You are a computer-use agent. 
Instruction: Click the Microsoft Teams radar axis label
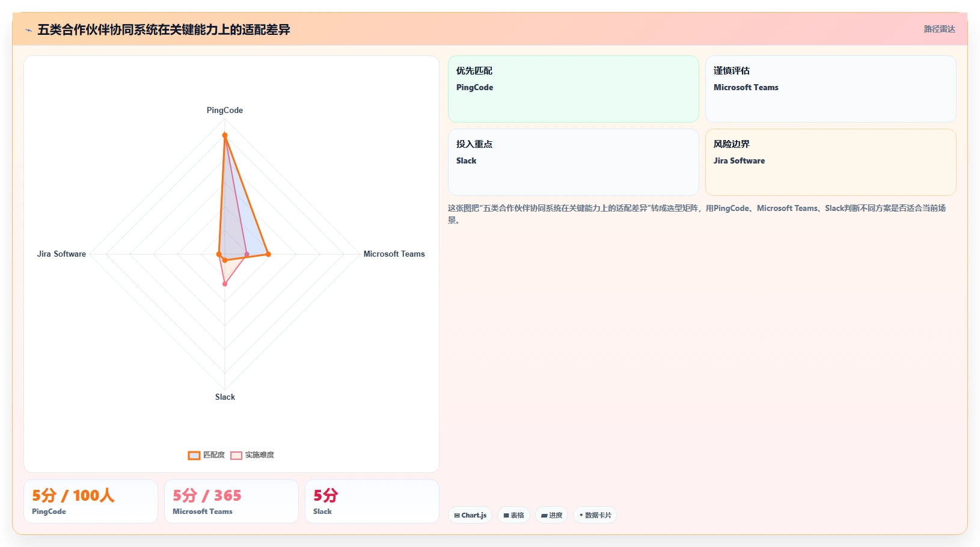coord(394,254)
